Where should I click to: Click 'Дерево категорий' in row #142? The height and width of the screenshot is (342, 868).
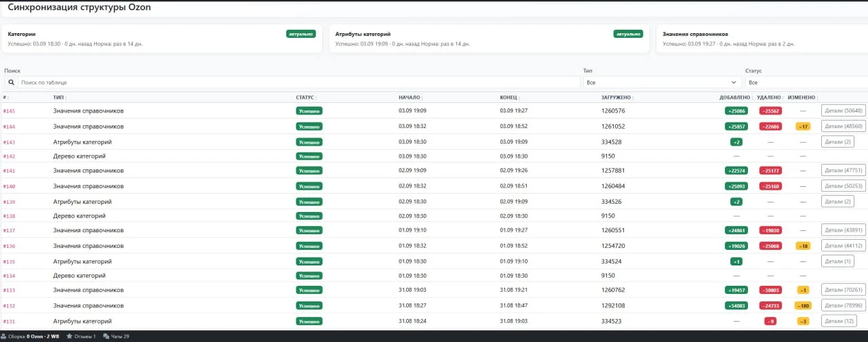79,156
